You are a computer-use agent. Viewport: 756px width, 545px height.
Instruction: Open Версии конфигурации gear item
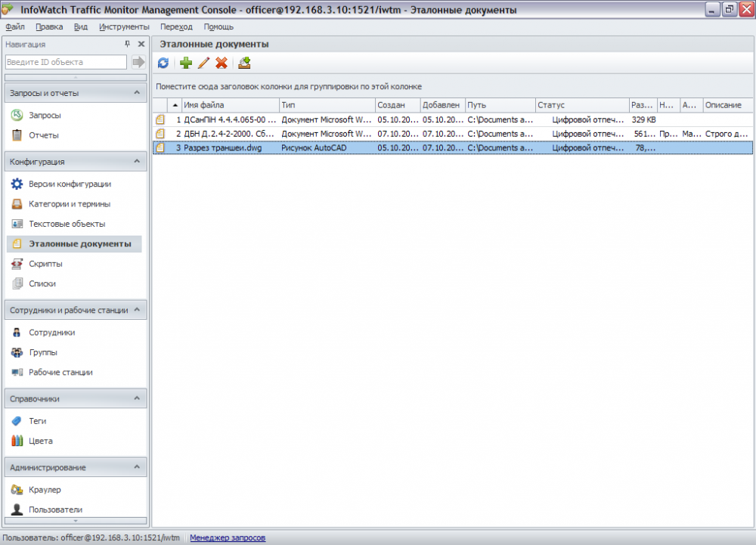70,184
